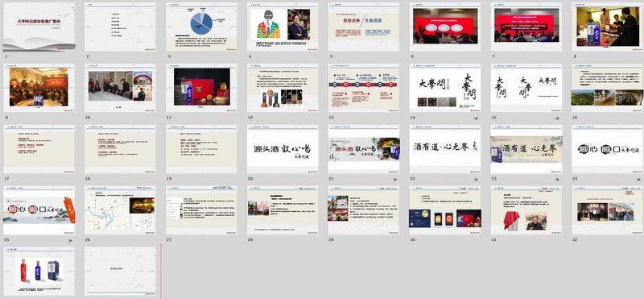The image size is (644, 299).
Task: Select slide 14 大学问 calligraphy with texture swatches
Action: click(445, 88)
